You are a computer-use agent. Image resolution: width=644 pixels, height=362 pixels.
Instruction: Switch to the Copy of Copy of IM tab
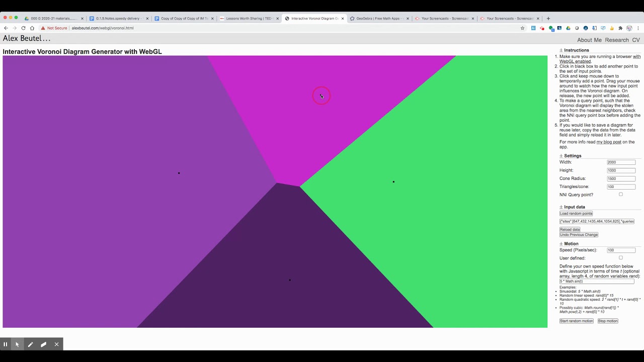[x=184, y=19]
